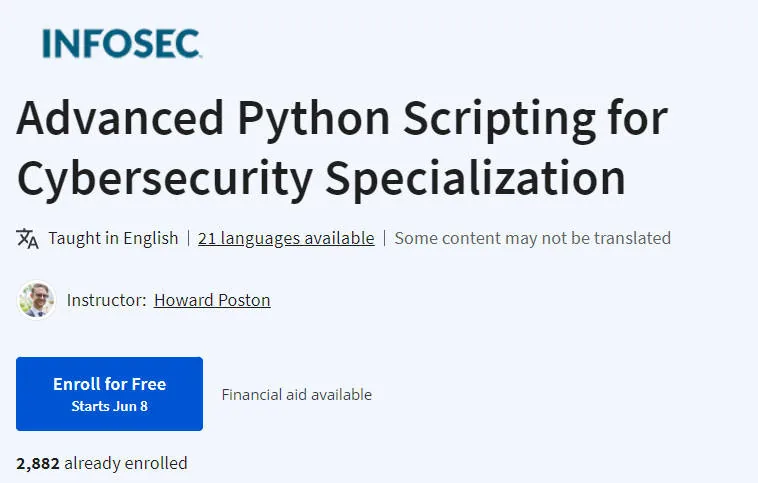Click the word 'Advanced' in the heading
The image size is (758, 483).
[x=120, y=118]
